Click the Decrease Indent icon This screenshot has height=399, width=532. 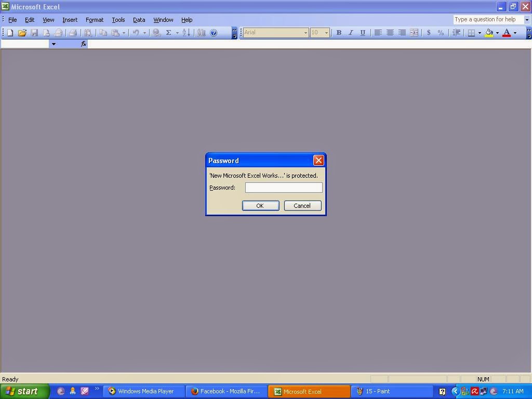pos(457,33)
